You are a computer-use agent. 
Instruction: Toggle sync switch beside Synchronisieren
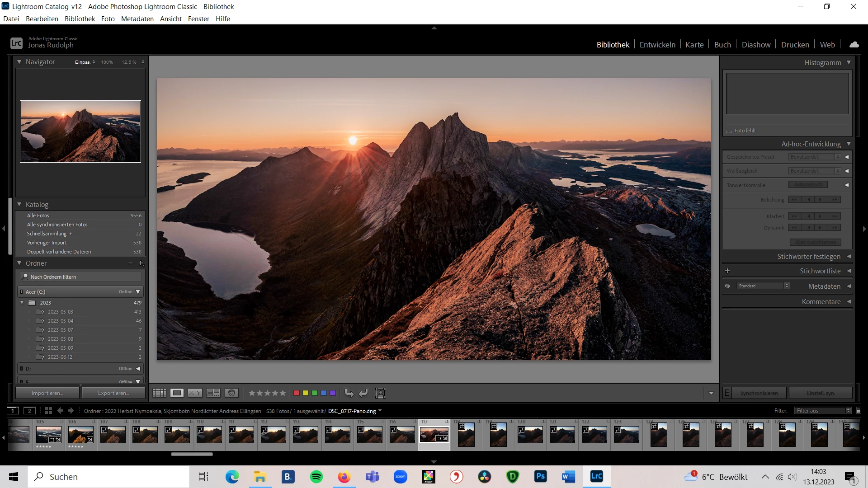tap(727, 393)
